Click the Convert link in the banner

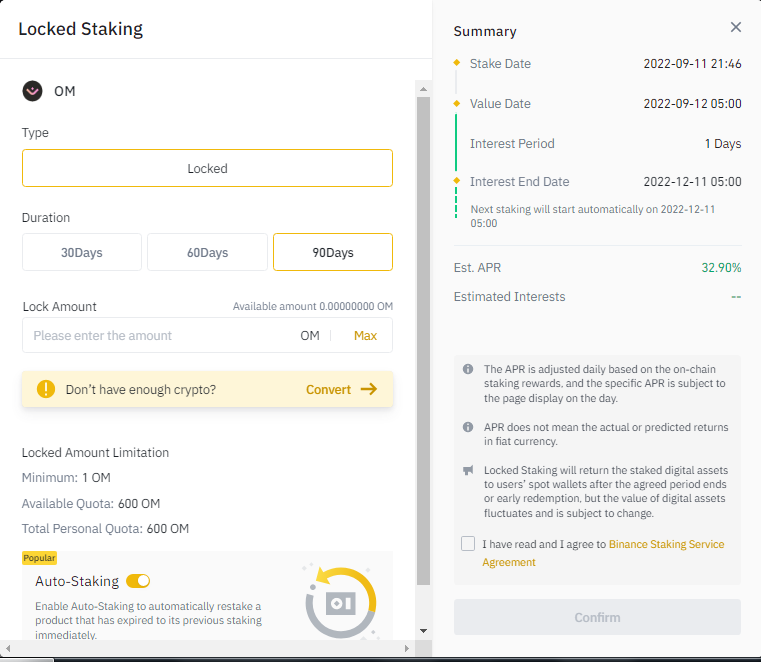[x=328, y=389]
